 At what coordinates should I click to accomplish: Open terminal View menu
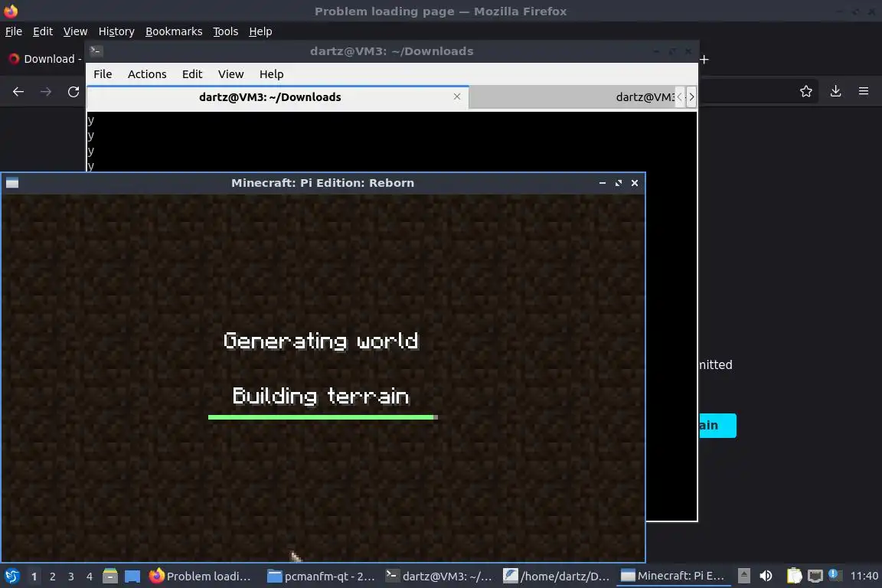pyautogui.click(x=230, y=74)
